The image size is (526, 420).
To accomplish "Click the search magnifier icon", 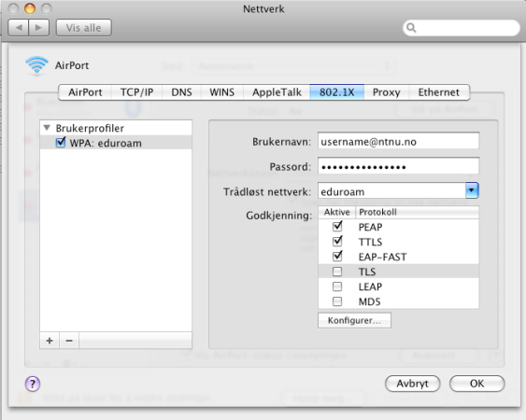I will point(411,27).
